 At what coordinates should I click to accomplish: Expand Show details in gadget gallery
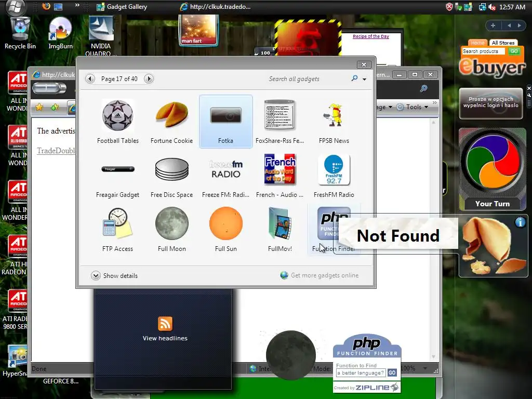[x=114, y=275]
